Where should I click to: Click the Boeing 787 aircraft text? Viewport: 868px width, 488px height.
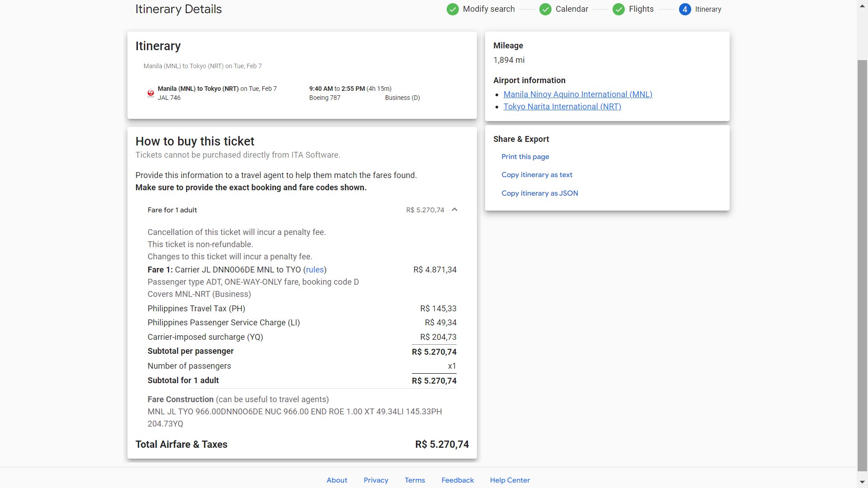point(325,98)
